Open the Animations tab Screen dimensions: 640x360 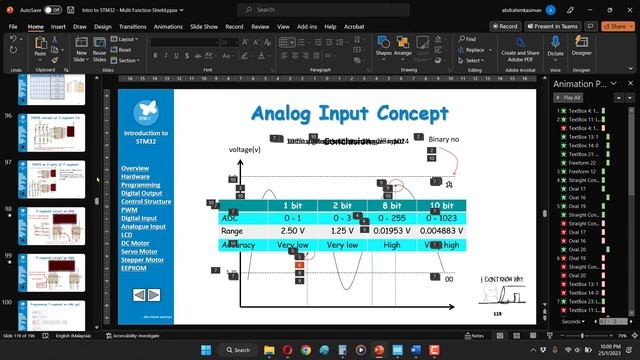coord(168,27)
